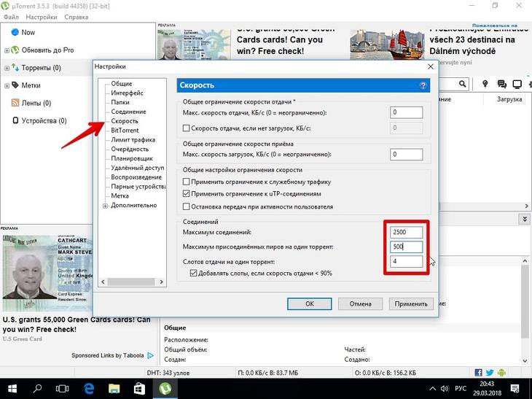Enable Применить ограничение к служебному трафику
532x399 pixels.
click(186, 182)
